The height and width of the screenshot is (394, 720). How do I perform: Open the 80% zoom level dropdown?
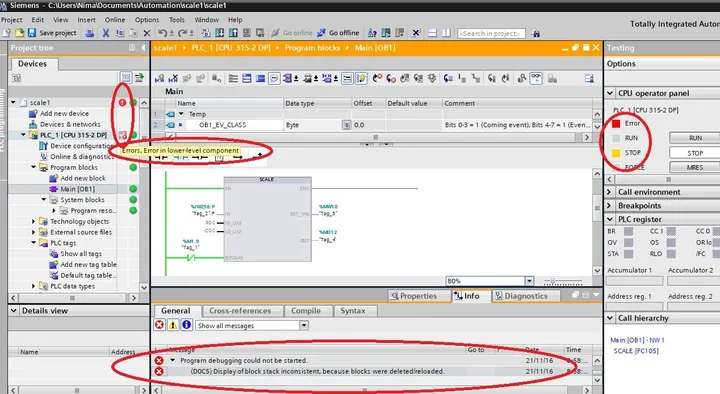click(489, 281)
